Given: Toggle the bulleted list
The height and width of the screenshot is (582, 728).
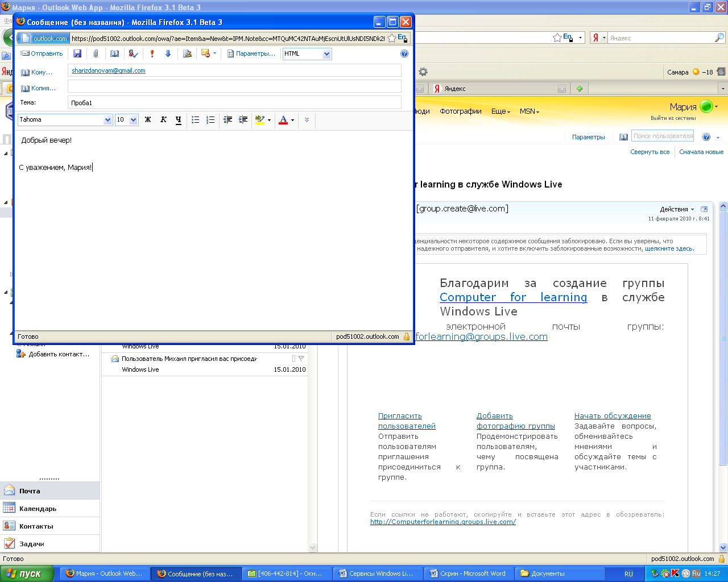Looking at the screenshot, I should [195, 119].
